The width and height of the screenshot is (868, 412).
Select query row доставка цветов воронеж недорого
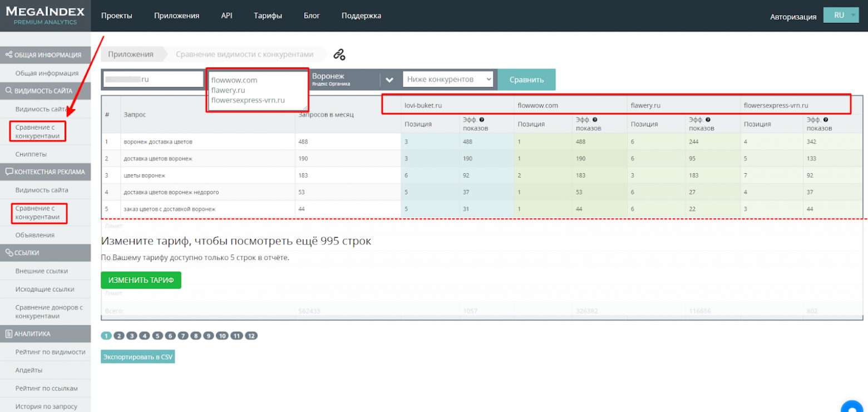point(481,192)
